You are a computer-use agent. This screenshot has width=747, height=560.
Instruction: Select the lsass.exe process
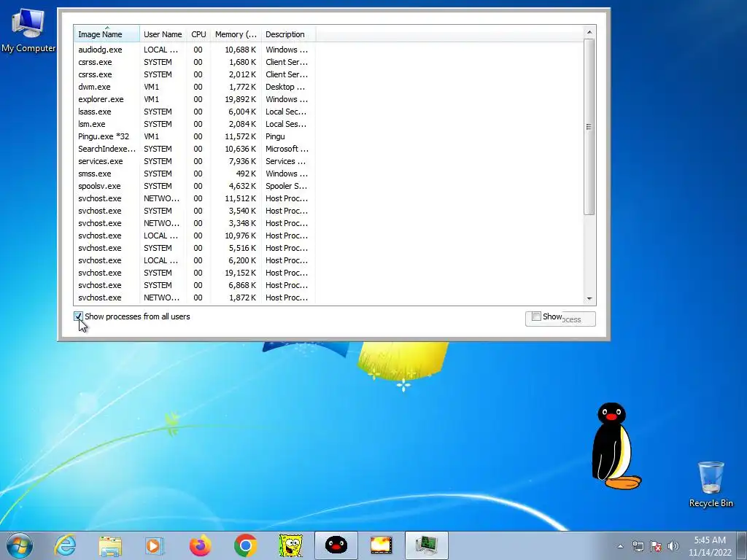pyautogui.click(x=194, y=112)
